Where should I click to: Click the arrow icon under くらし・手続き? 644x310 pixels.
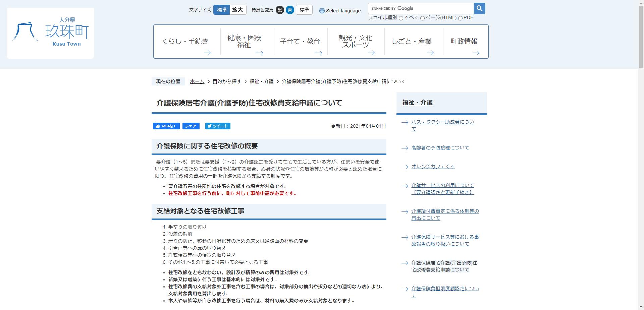point(208,53)
